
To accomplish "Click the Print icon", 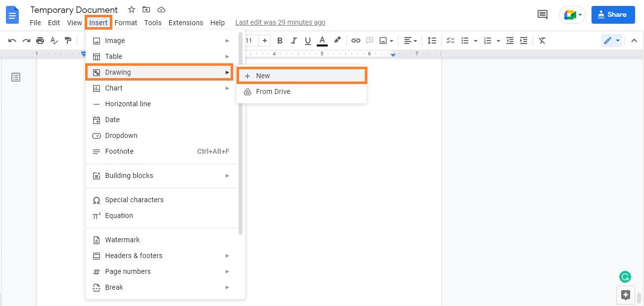I will [x=40, y=41].
